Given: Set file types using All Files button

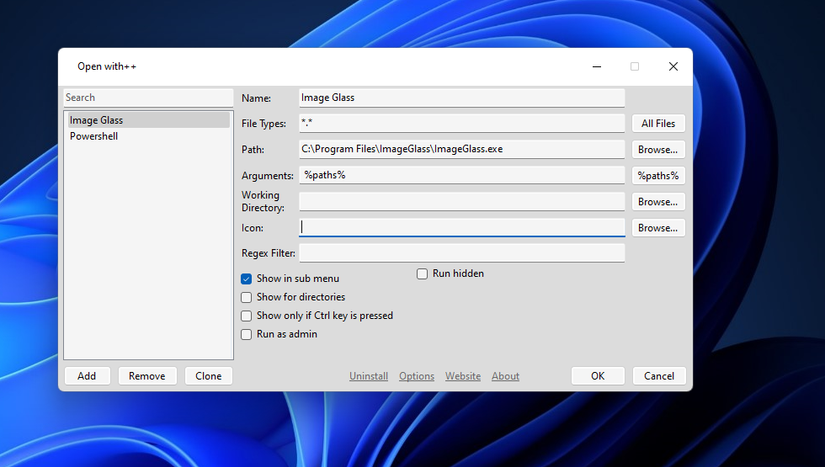Looking at the screenshot, I should tap(658, 124).
